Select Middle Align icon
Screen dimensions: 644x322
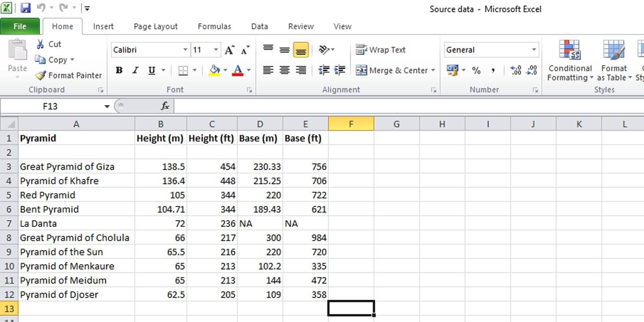tap(284, 50)
